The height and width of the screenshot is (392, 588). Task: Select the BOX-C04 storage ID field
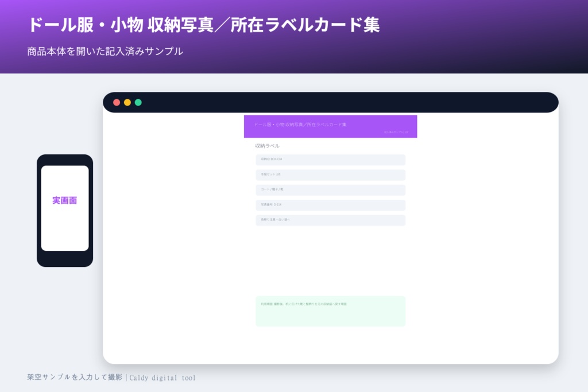pos(330,160)
